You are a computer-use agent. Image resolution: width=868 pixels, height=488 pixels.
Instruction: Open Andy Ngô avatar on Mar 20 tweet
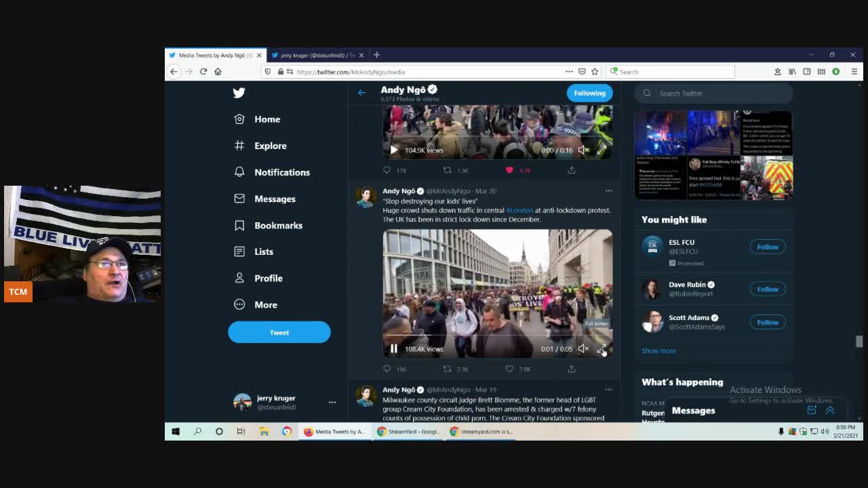pos(366,197)
